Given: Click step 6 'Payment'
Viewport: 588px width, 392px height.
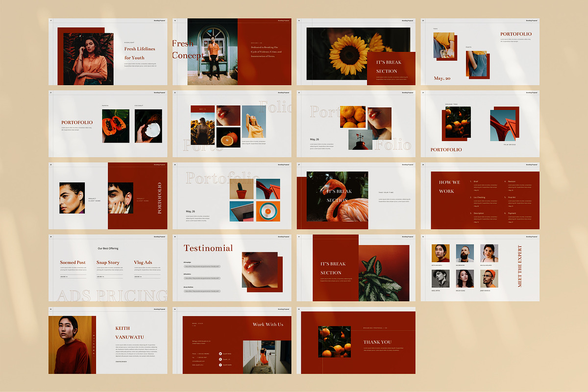Looking at the screenshot, I should 511,213.
